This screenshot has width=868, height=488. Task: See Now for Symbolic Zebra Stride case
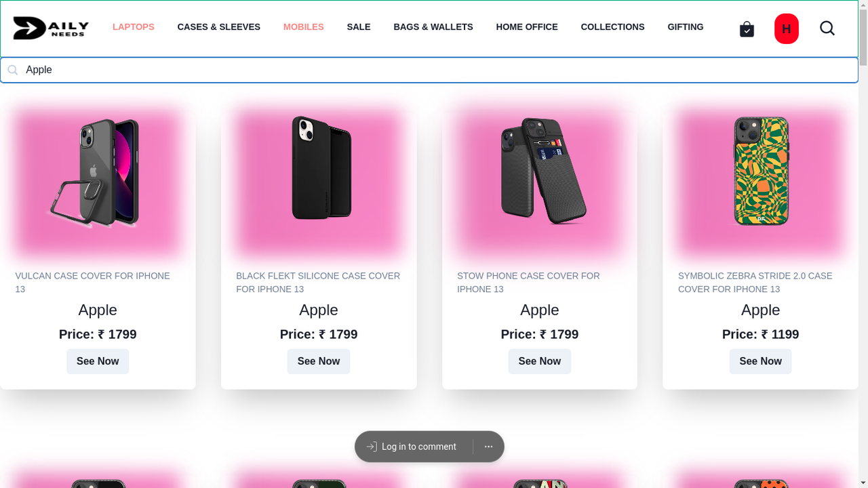[x=760, y=361]
